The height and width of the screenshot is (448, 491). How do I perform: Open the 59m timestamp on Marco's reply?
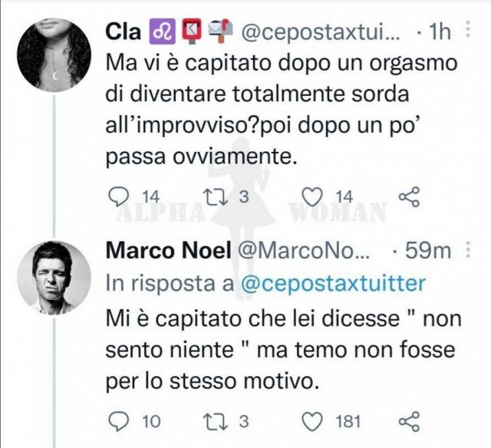click(432, 252)
